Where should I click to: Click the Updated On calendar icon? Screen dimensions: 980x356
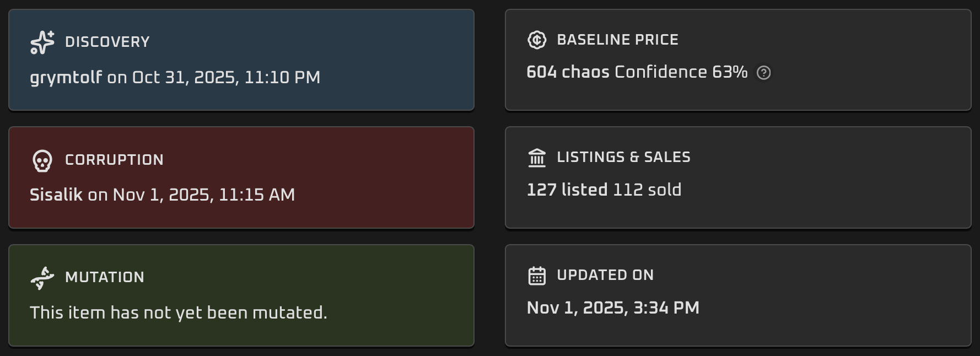(x=537, y=276)
